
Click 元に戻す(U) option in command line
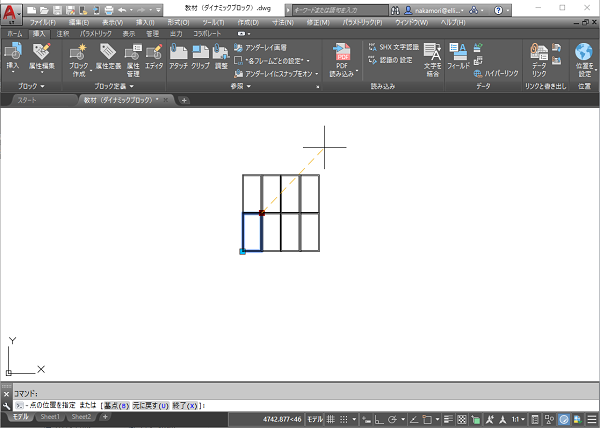(x=151, y=405)
